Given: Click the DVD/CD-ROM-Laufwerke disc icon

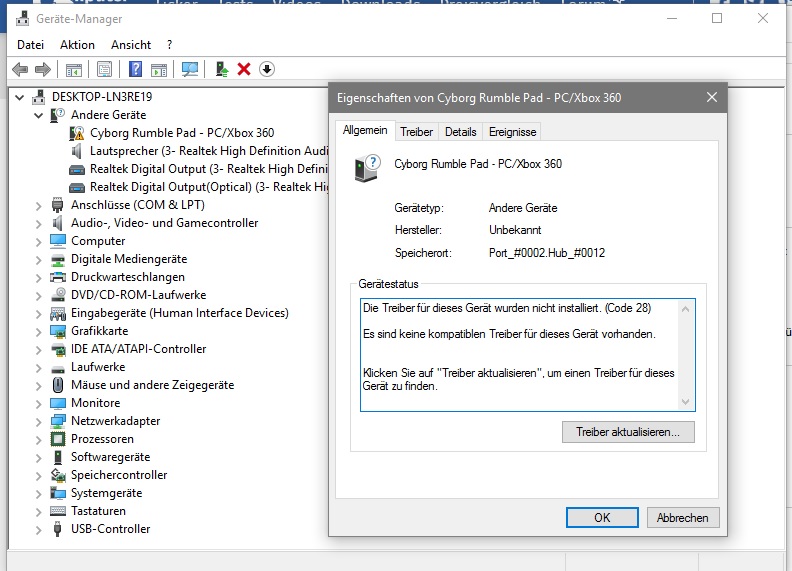Looking at the screenshot, I should 58,295.
